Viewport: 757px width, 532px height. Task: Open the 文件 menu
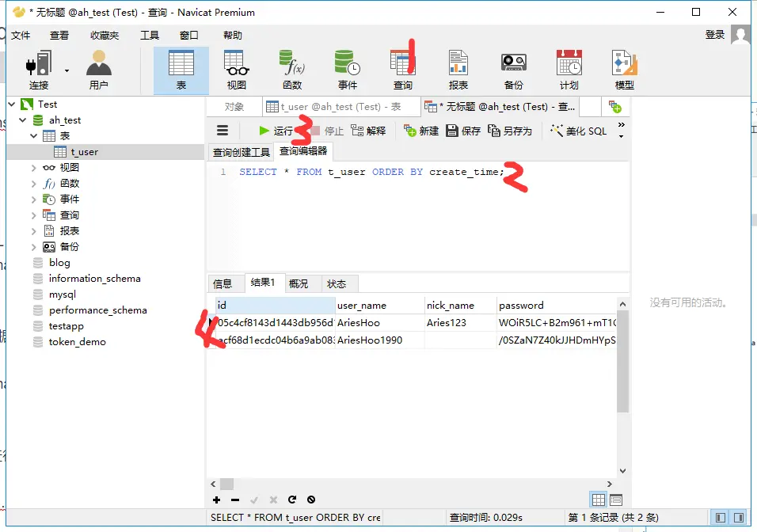click(x=21, y=36)
